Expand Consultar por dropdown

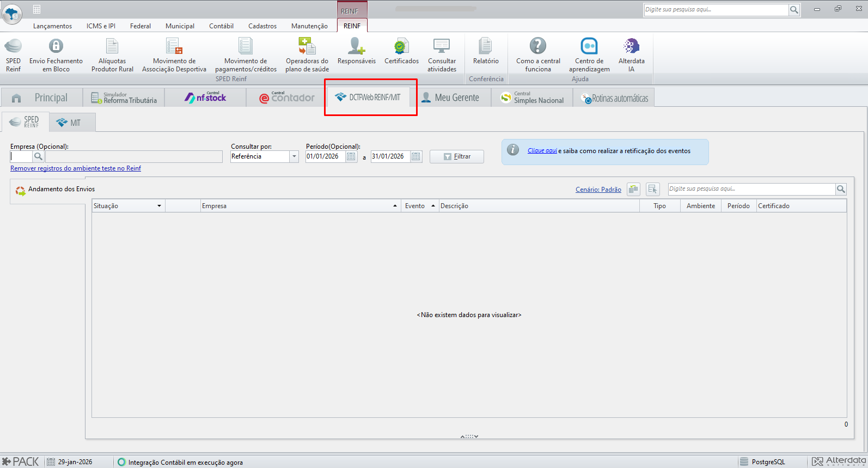click(x=294, y=156)
